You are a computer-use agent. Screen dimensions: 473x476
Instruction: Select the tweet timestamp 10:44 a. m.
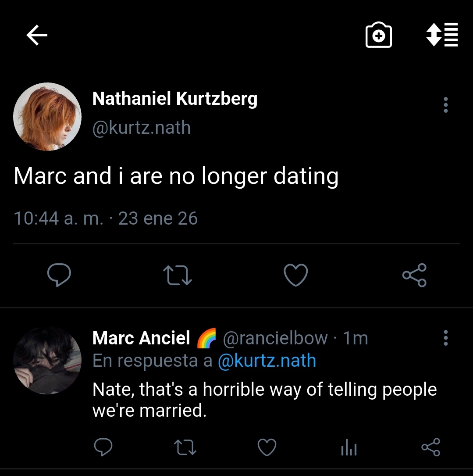click(x=59, y=218)
